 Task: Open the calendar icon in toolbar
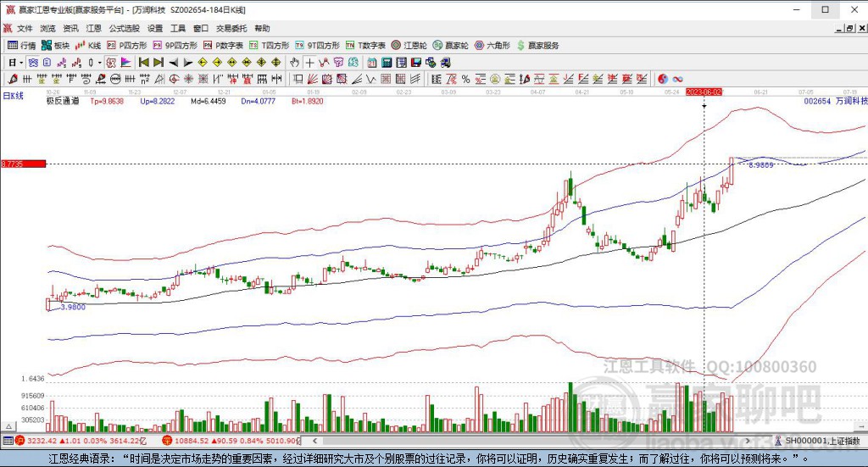[372, 63]
